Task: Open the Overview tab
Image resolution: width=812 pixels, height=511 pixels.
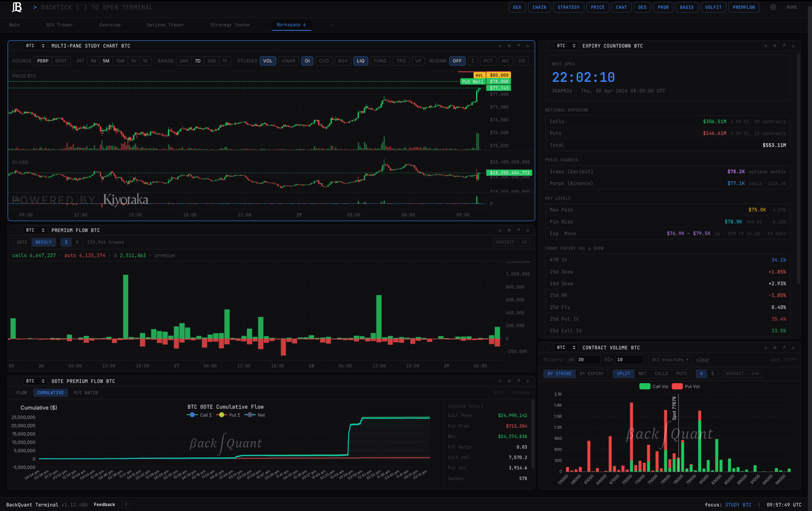Action: coord(110,25)
